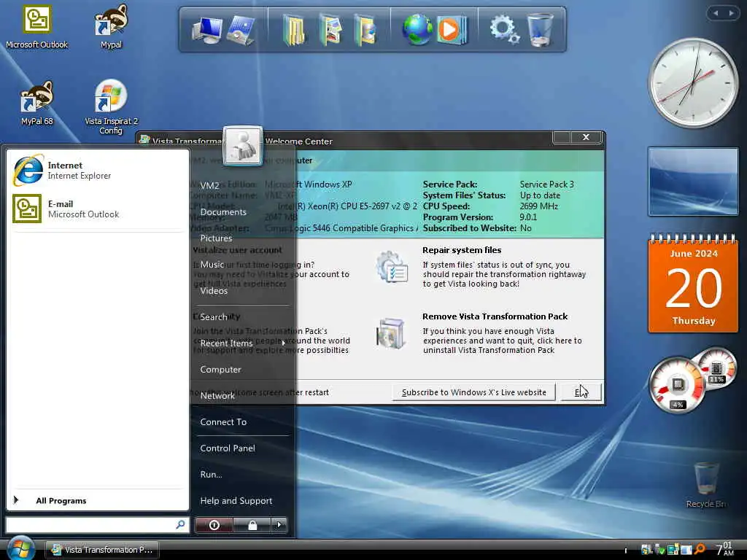Click the Remove Vista Transformation Pack icon
Viewport: 747px width, 560px height.
[391, 333]
